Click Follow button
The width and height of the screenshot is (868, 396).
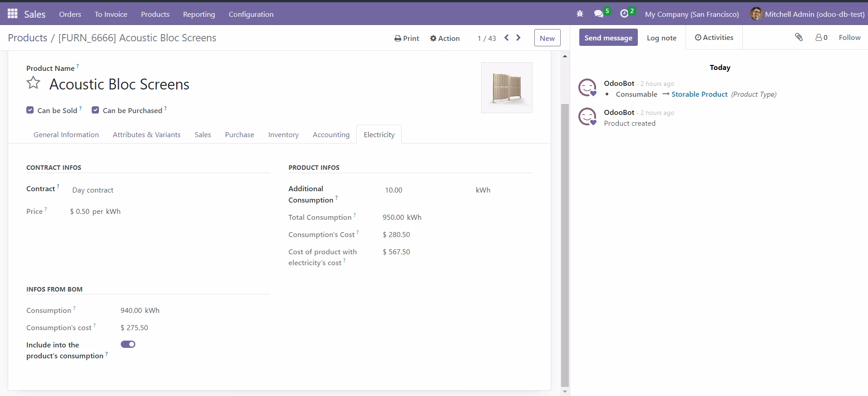[849, 38]
